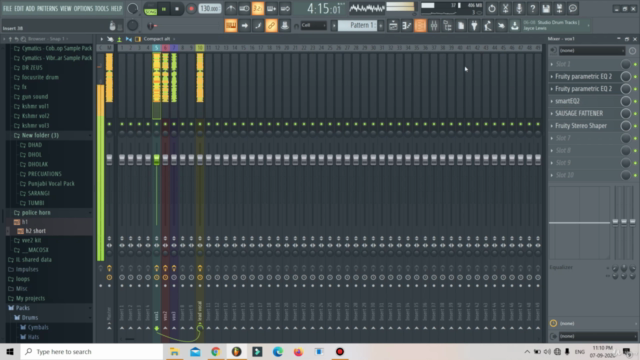Open the browser view toolbar icon
640x360 pixels.
tap(447, 26)
